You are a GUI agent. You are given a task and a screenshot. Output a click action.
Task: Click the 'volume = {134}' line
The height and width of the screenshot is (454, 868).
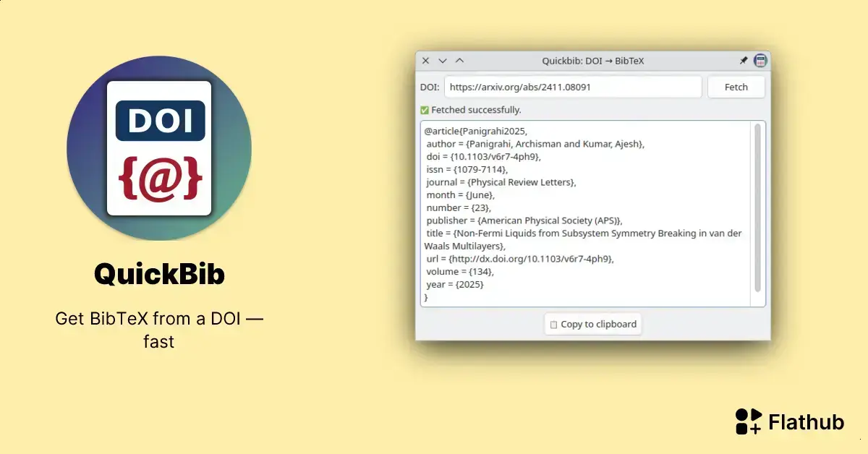point(460,272)
